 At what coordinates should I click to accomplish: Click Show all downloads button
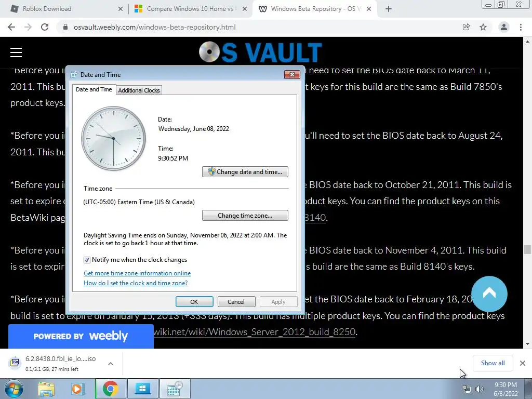(x=493, y=363)
